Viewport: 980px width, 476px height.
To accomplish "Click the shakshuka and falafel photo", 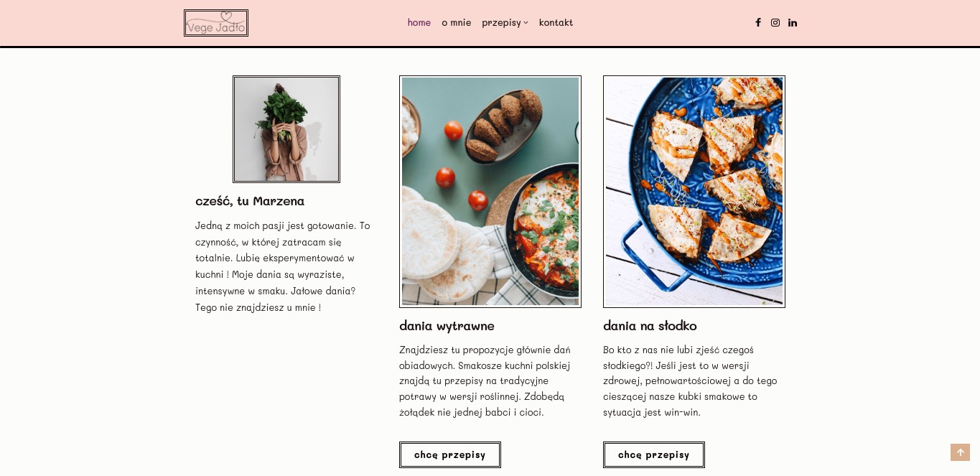I will pyautogui.click(x=490, y=192).
